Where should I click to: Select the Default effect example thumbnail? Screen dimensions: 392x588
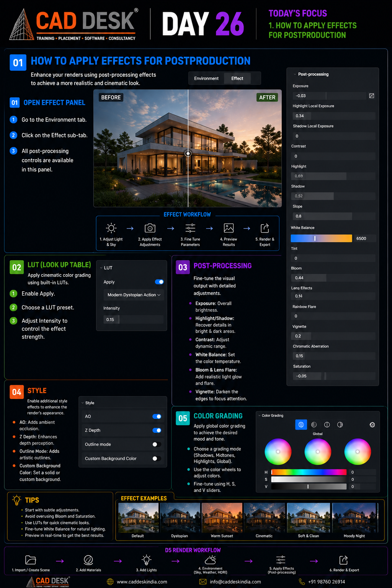pos(138,518)
